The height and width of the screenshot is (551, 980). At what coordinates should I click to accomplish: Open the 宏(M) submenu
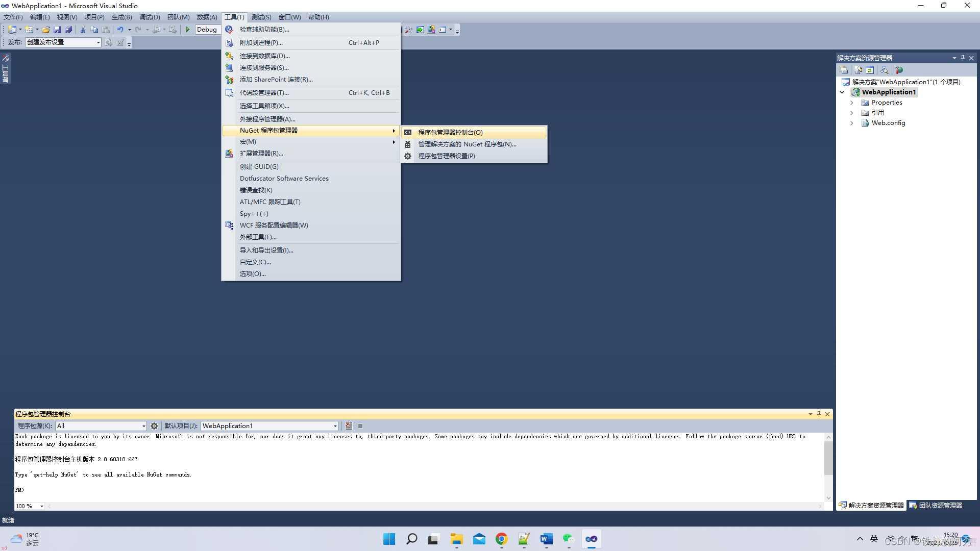pos(311,142)
